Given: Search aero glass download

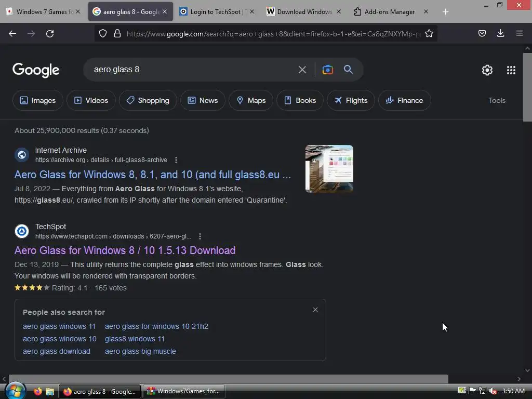Looking at the screenshot, I should pyautogui.click(x=56, y=352).
